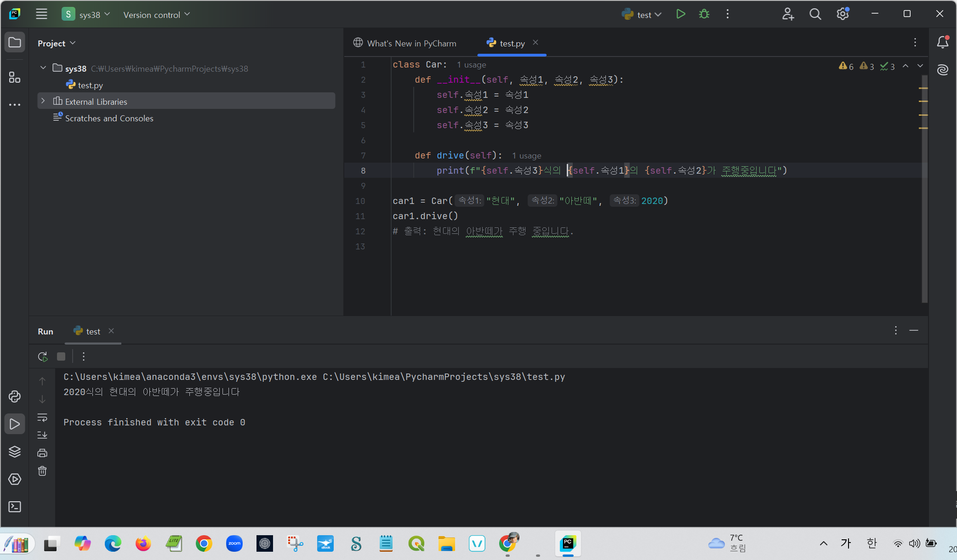Run the test configuration with green play button
The image size is (957, 560).
tap(681, 14)
